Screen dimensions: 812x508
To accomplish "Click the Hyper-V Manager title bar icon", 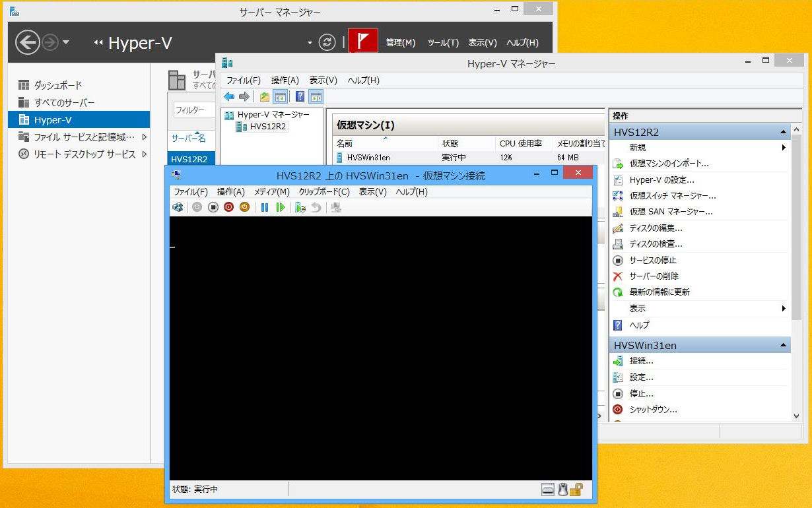I will [x=228, y=63].
